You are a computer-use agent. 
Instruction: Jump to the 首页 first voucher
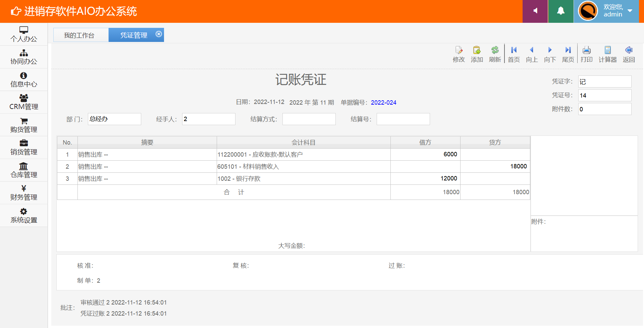click(x=514, y=54)
